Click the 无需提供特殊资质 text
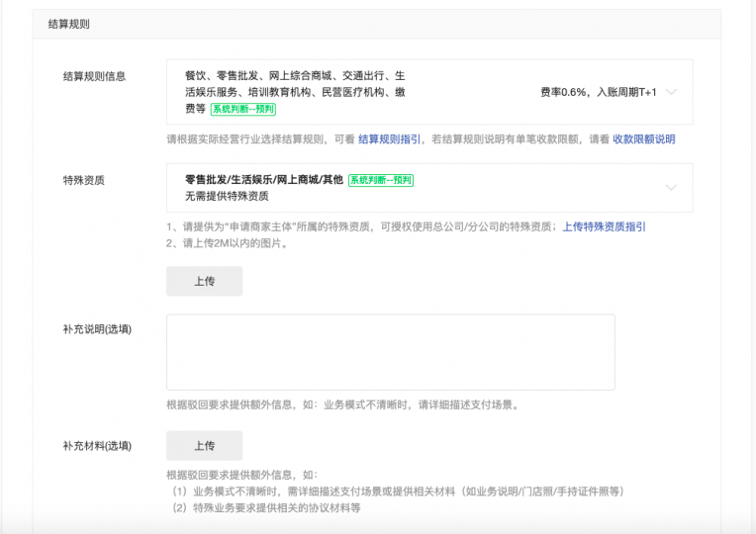The image size is (756, 534). pyautogui.click(x=227, y=196)
